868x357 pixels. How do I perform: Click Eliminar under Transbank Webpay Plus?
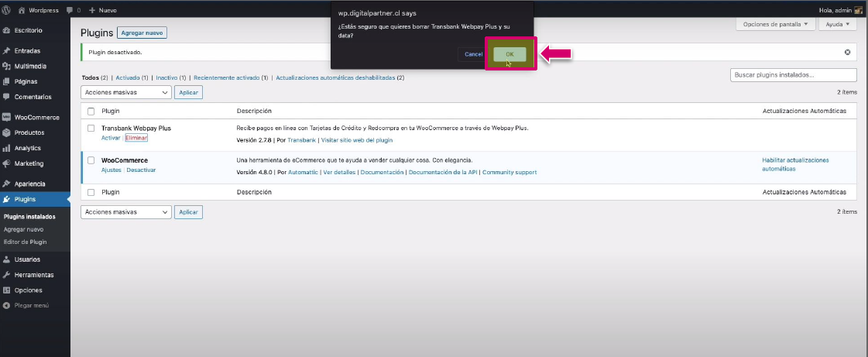pos(136,138)
